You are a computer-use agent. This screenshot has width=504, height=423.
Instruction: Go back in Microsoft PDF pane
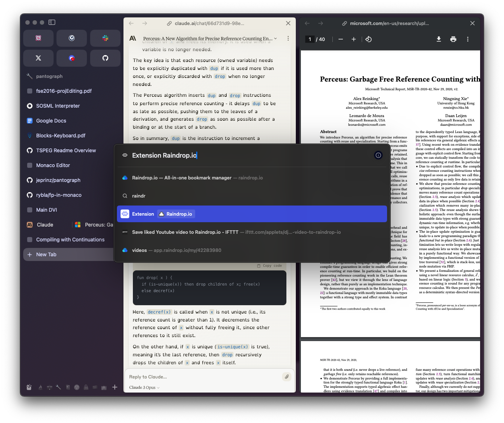307,23
